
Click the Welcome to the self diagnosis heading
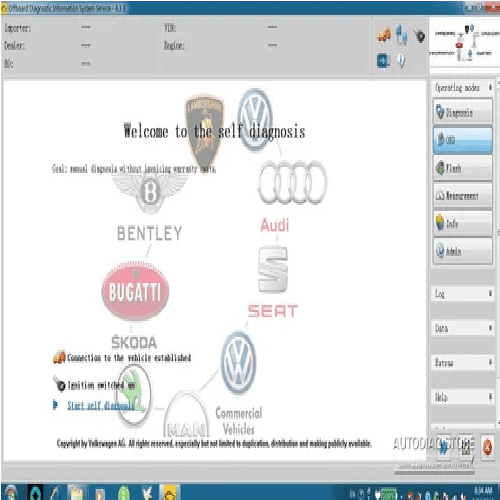coord(214,131)
